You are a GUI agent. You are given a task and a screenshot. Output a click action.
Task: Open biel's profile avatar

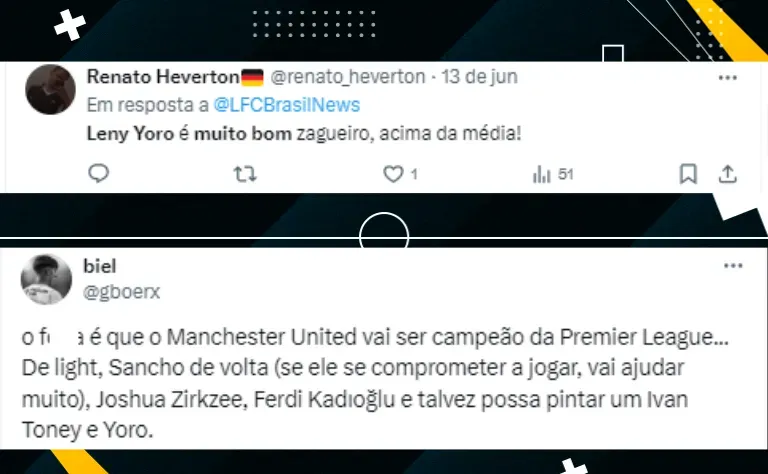pos(47,279)
